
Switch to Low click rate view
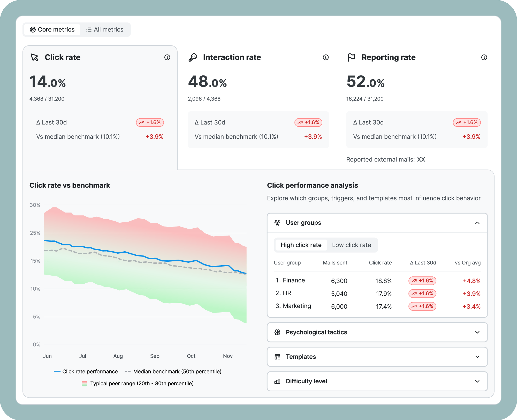pyautogui.click(x=351, y=245)
